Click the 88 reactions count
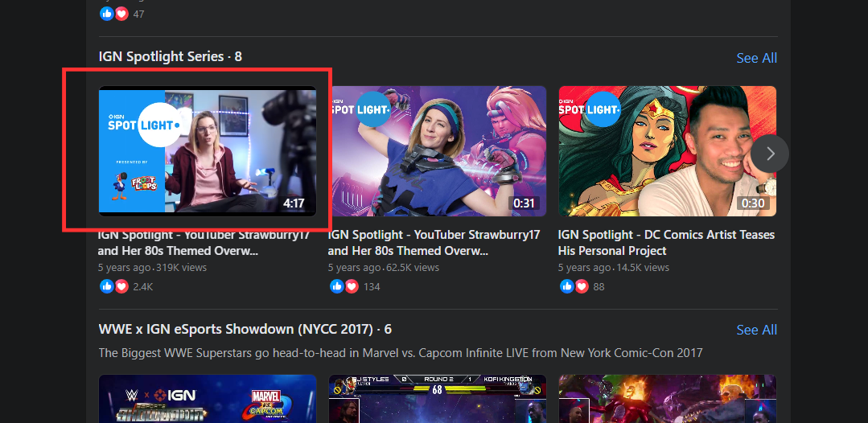The height and width of the screenshot is (423, 868). [599, 287]
